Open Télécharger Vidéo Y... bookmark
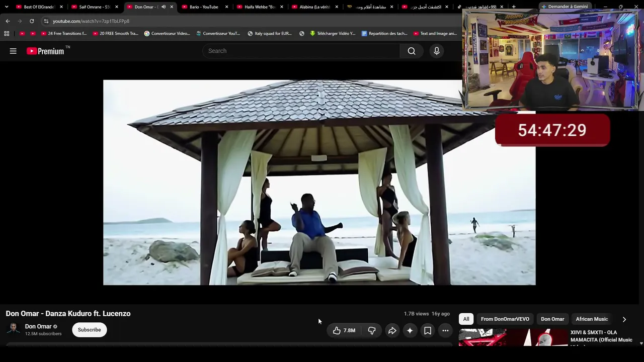Image resolution: width=644 pixels, height=362 pixels. click(333, 34)
